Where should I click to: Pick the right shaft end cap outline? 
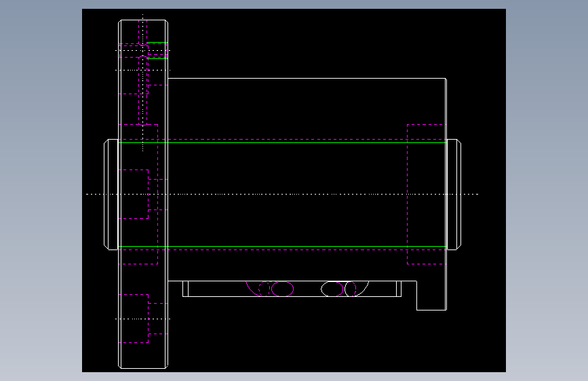pos(454,195)
